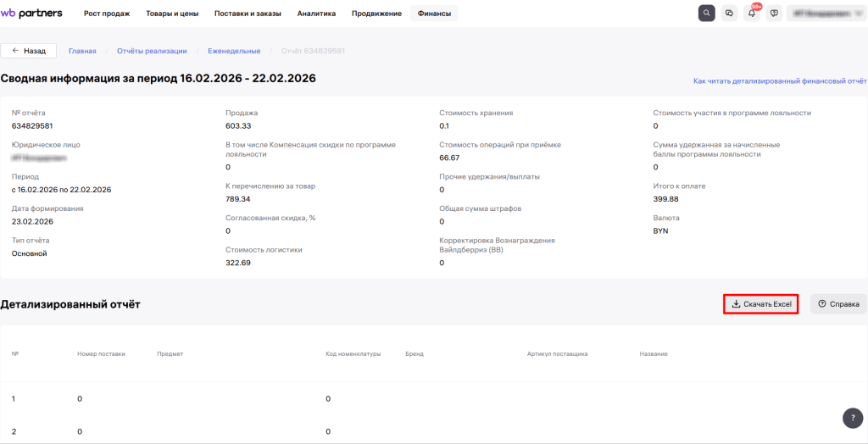Select table row number 2
Viewport: 868px width, 444px height.
(434, 431)
